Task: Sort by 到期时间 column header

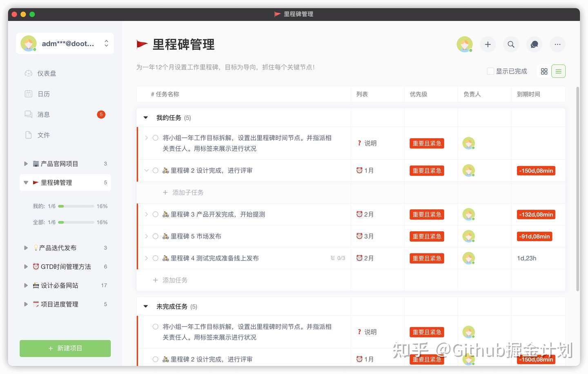Action: (528, 94)
